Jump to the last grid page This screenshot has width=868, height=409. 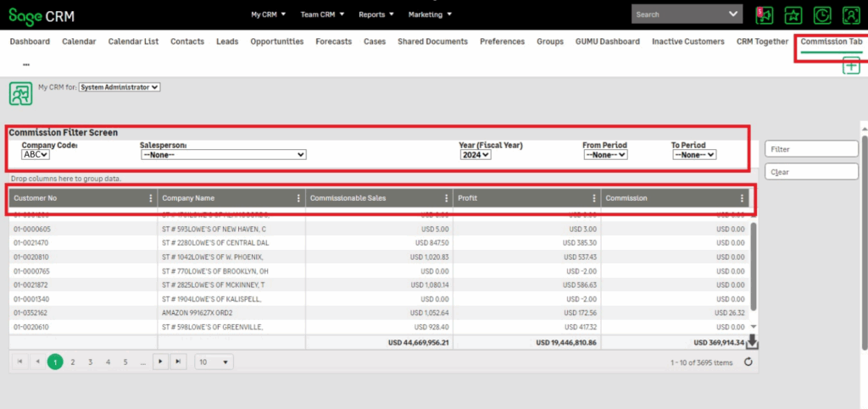(x=178, y=362)
